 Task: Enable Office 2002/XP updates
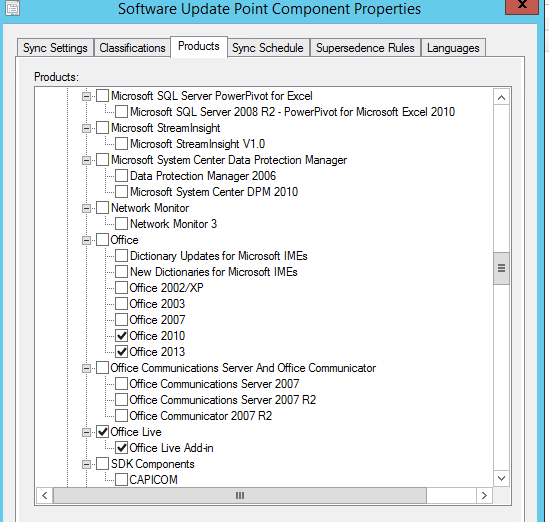tap(121, 288)
